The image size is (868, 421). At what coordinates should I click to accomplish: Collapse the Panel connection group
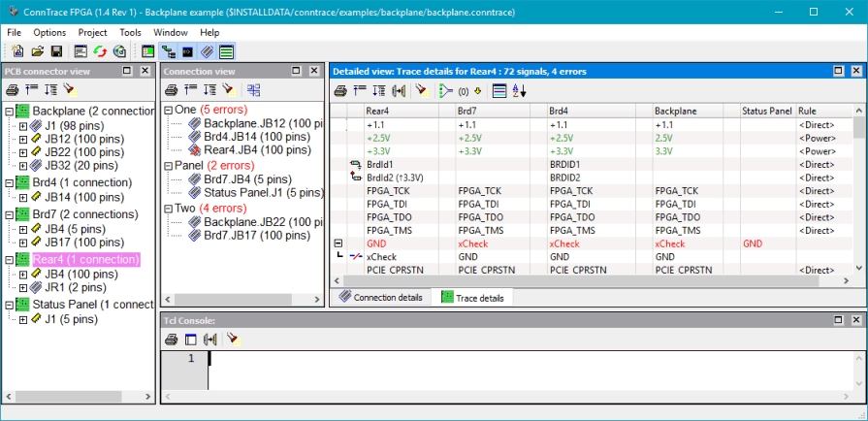(x=169, y=166)
